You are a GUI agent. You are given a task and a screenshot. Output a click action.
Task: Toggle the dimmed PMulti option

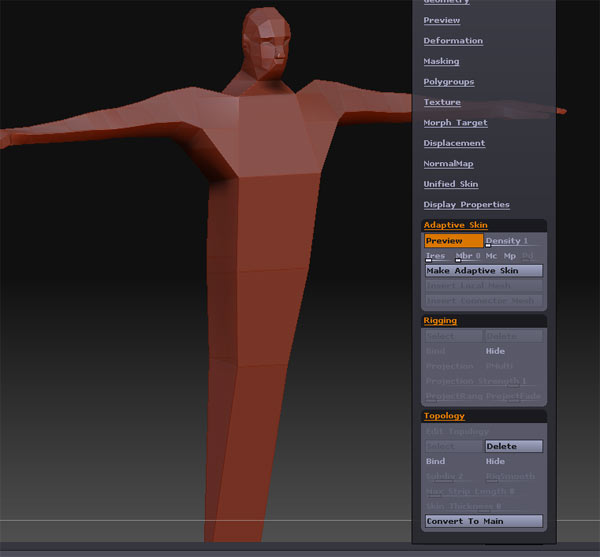coord(499,366)
